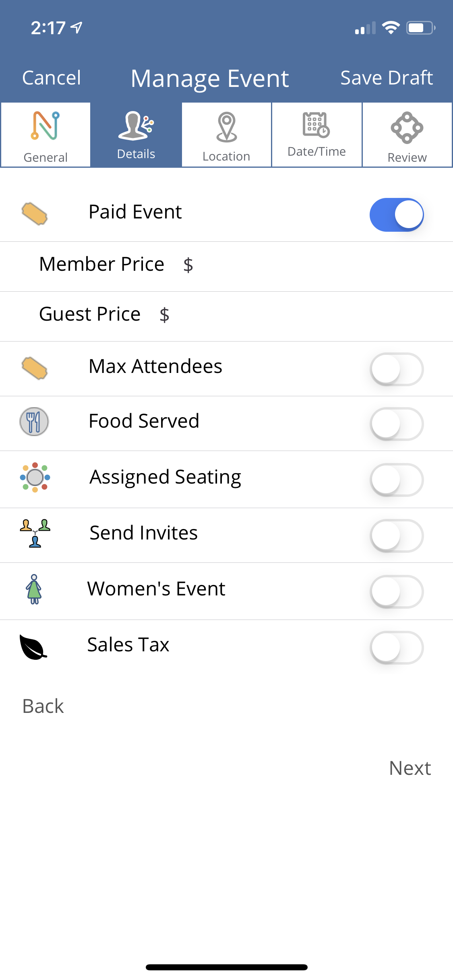Image resolution: width=453 pixels, height=980 pixels.
Task: Toggle the Food Served switch on
Action: point(396,424)
